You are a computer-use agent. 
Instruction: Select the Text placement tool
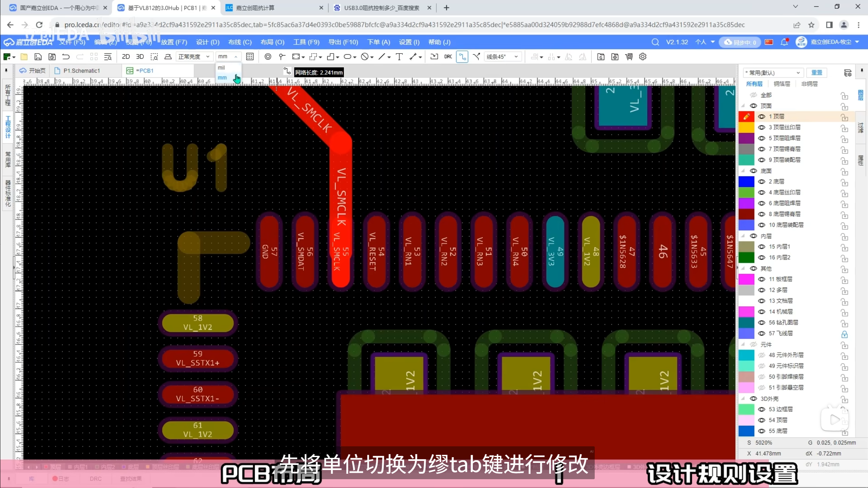tap(399, 57)
